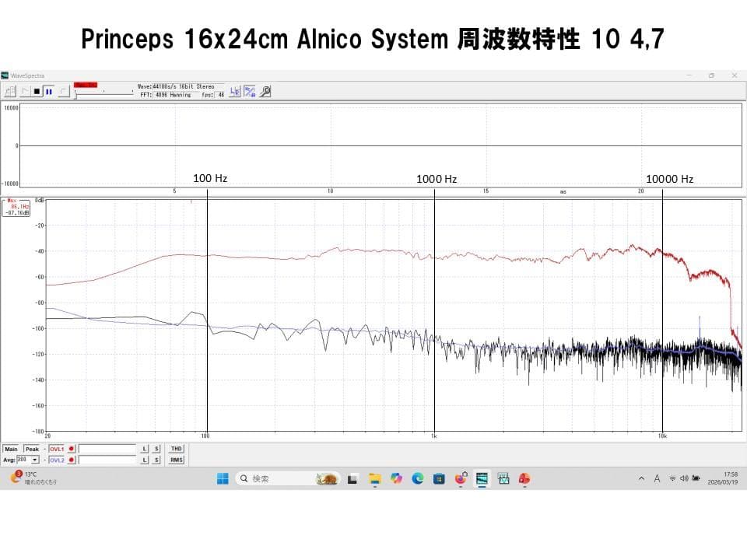Viewport: 747px width, 560px height.
Task: Open Microsoft Store from the taskbar
Action: (439, 479)
